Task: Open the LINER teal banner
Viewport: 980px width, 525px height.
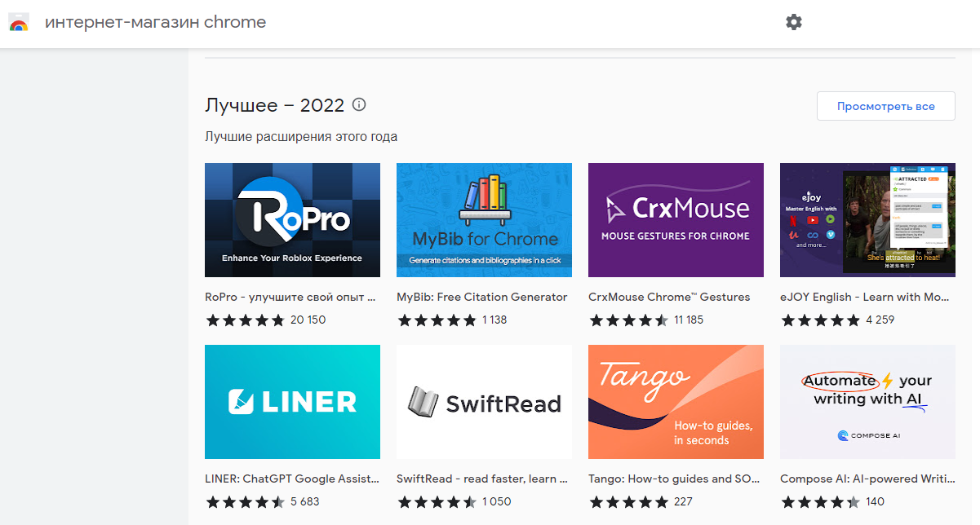Action: point(292,402)
